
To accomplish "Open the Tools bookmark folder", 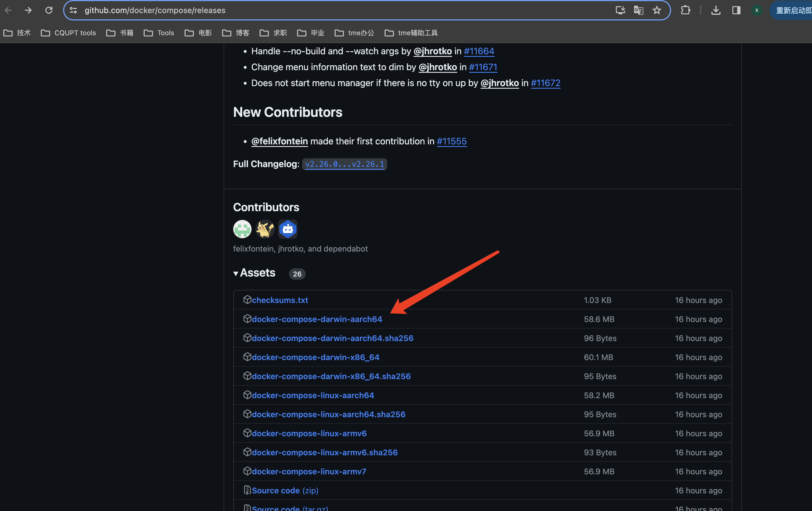I will pyautogui.click(x=159, y=33).
